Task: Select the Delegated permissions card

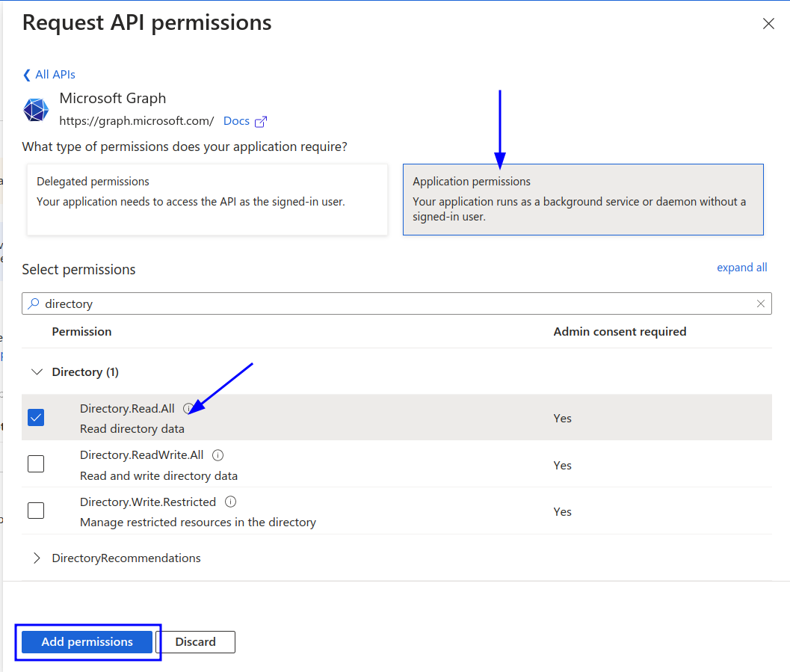Action: click(207, 200)
